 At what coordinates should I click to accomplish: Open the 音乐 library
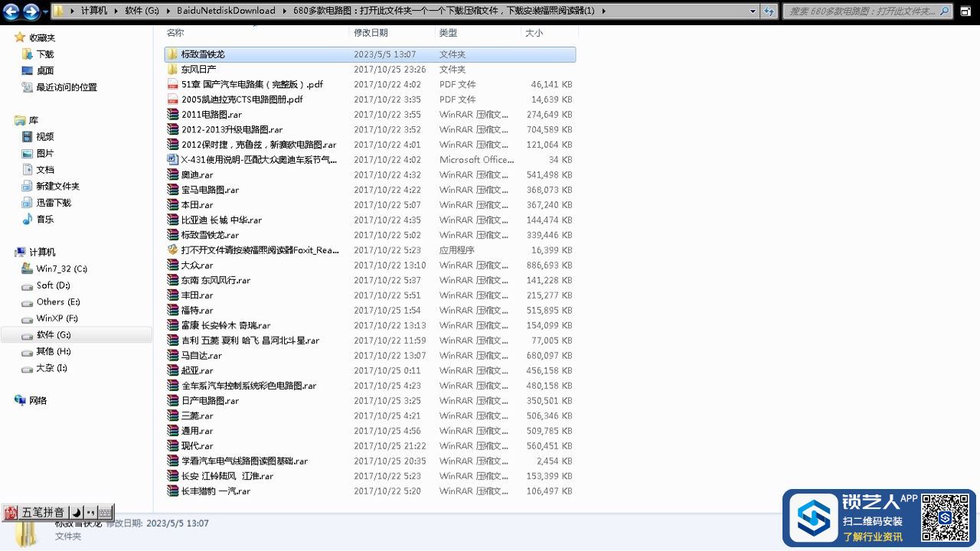pos(45,220)
